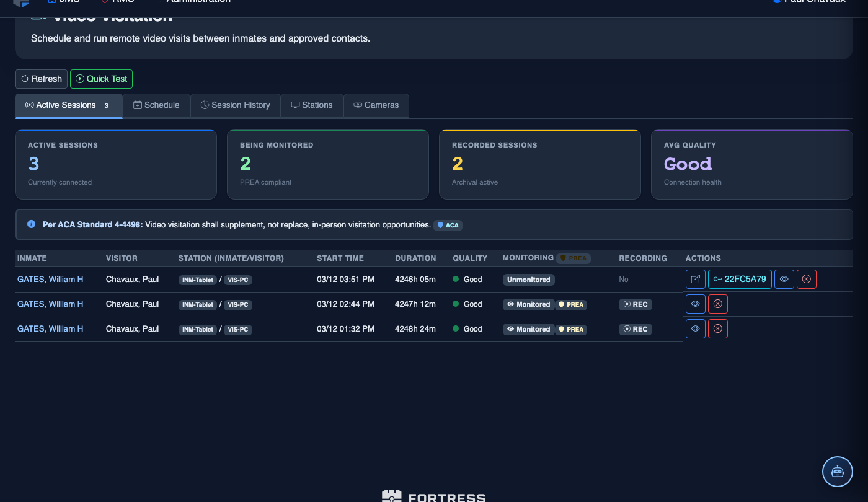The image size is (868, 502).
Task: Click the duration value 4246h 05m
Action: (415, 280)
